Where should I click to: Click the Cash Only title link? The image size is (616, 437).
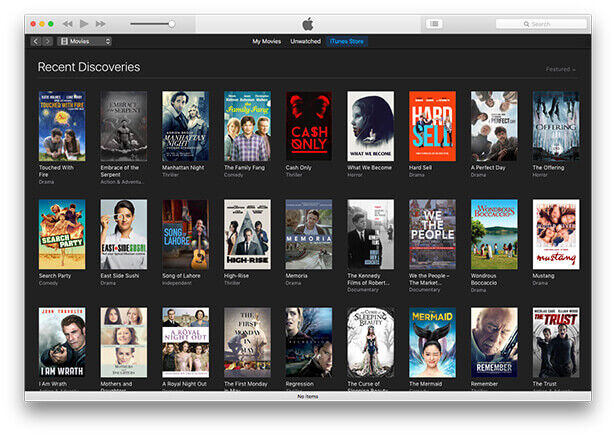click(299, 167)
